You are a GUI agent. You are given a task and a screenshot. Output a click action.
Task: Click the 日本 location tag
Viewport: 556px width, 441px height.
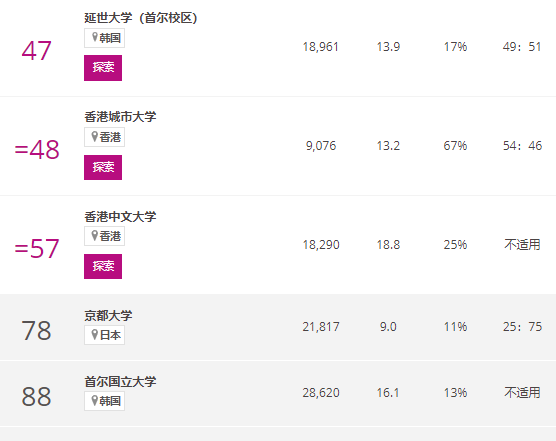click(x=104, y=335)
